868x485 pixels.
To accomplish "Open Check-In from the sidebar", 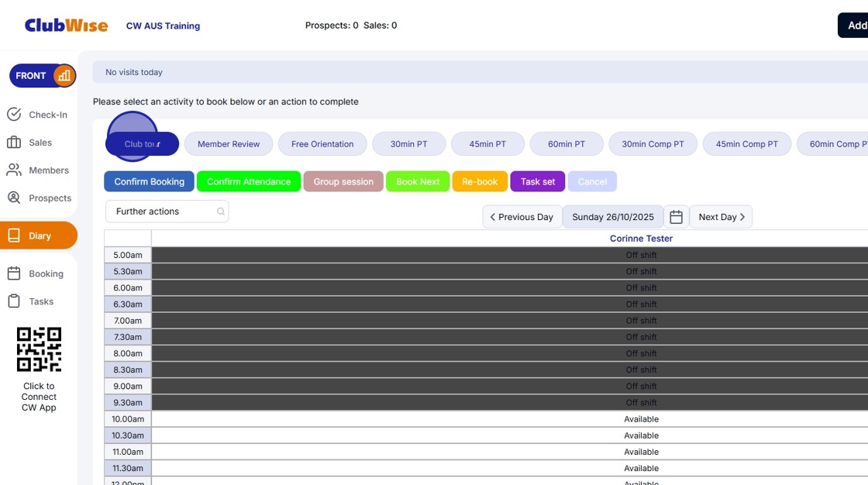I will (x=38, y=115).
